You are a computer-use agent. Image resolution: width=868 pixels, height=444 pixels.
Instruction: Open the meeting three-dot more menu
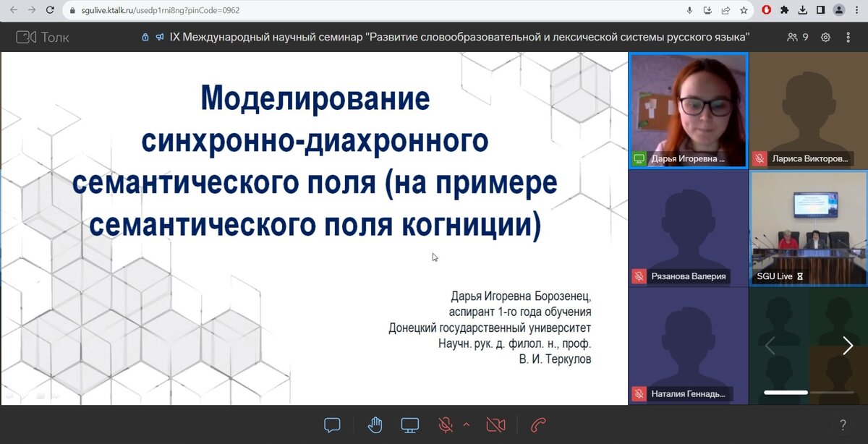pyautogui.click(x=848, y=37)
